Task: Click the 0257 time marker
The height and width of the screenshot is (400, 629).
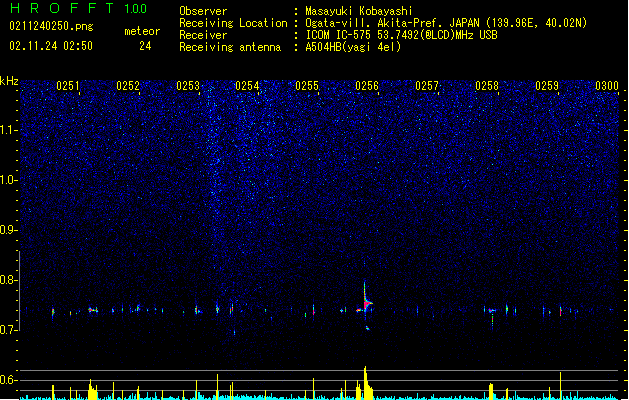Action: [427, 86]
